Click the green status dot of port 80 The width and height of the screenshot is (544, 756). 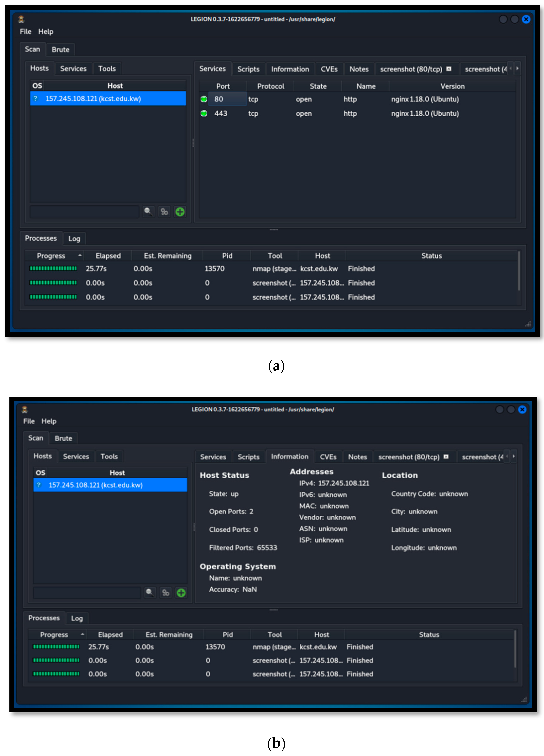(204, 99)
